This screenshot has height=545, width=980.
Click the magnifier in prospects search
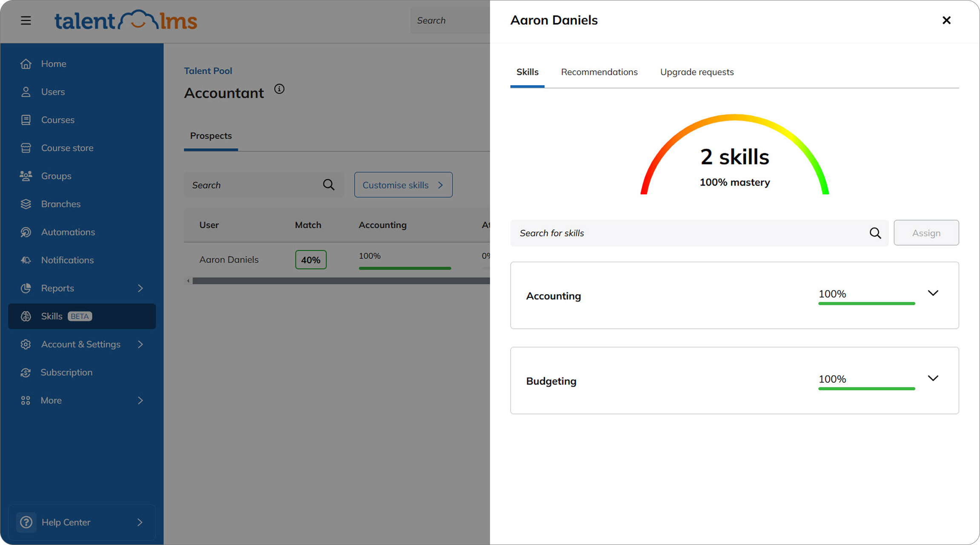329,185
